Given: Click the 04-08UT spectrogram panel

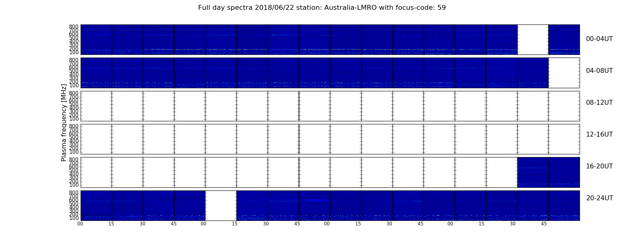Looking at the screenshot, I should [x=330, y=73].
